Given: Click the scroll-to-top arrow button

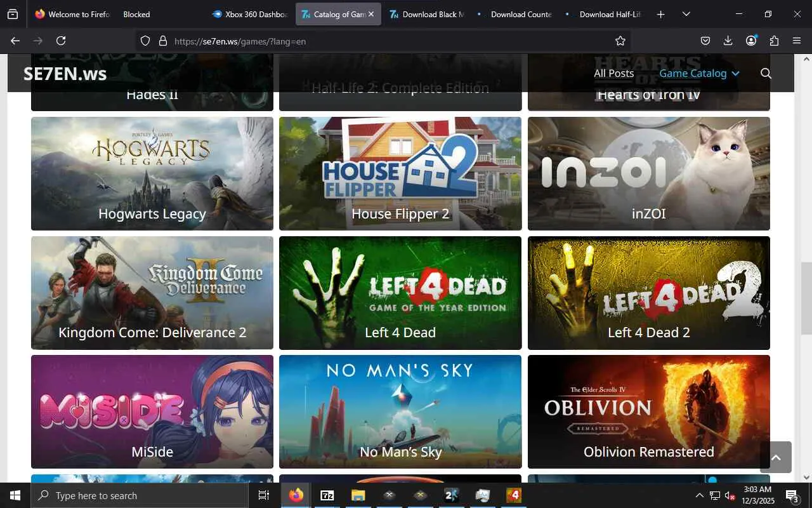Looking at the screenshot, I should (776, 457).
